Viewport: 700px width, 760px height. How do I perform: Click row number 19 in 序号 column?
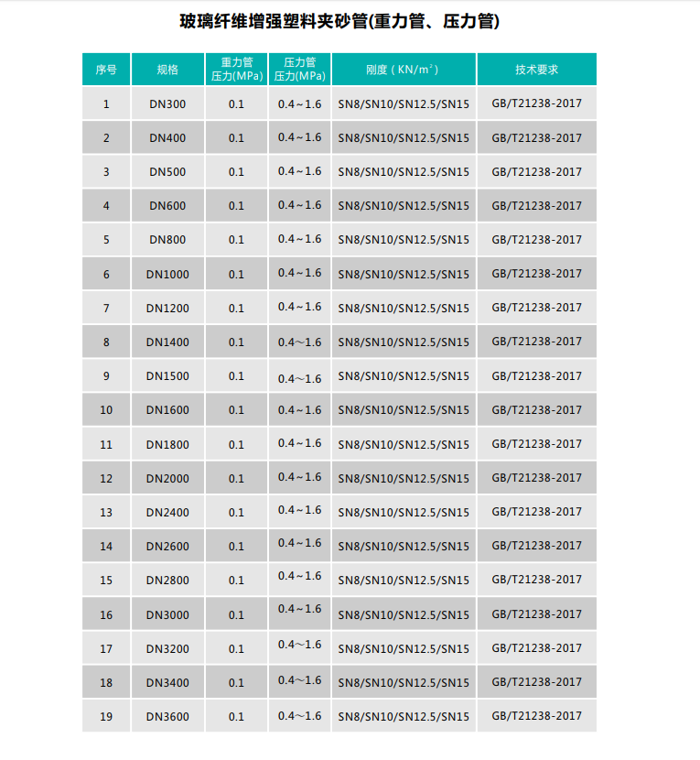click(x=106, y=717)
